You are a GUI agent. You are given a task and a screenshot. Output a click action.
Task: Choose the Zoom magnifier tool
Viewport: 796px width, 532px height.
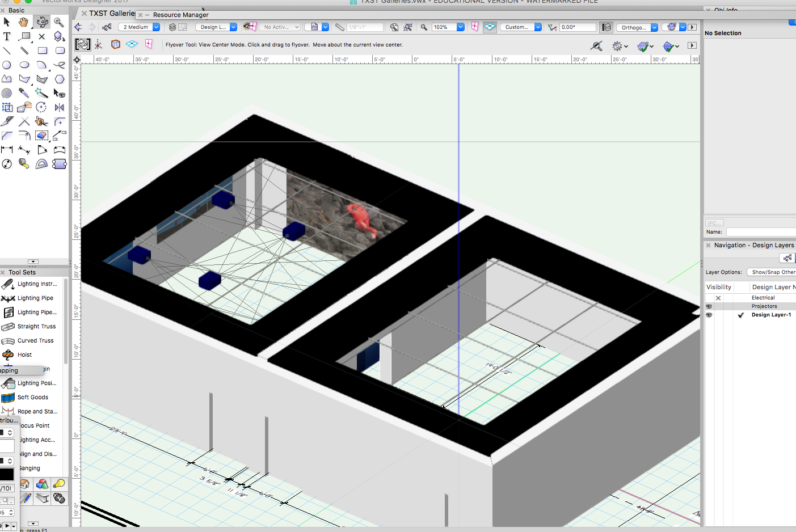point(58,22)
